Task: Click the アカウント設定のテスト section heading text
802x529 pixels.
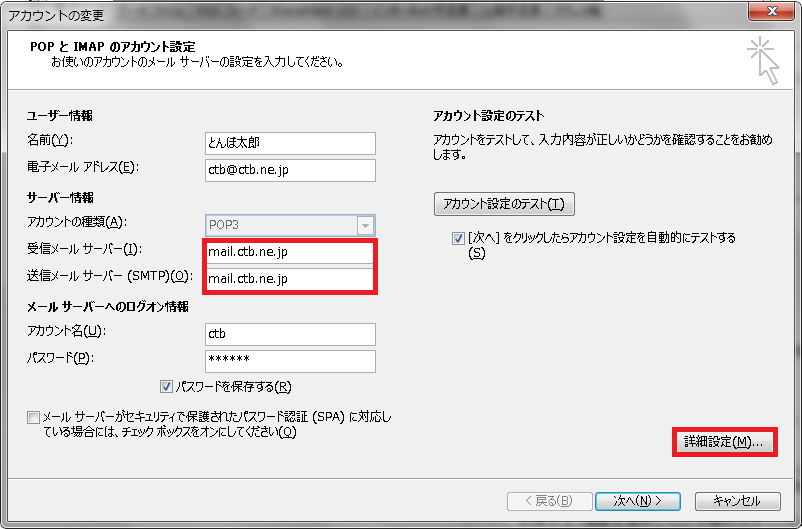Action: pyautogui.click(x=488, y=117)
